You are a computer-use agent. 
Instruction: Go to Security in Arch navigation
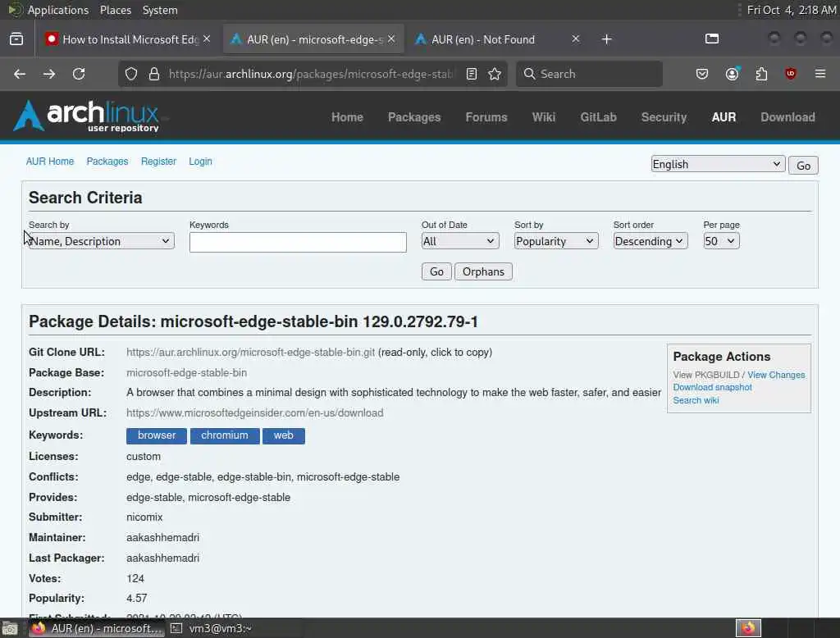coord(664,116)
